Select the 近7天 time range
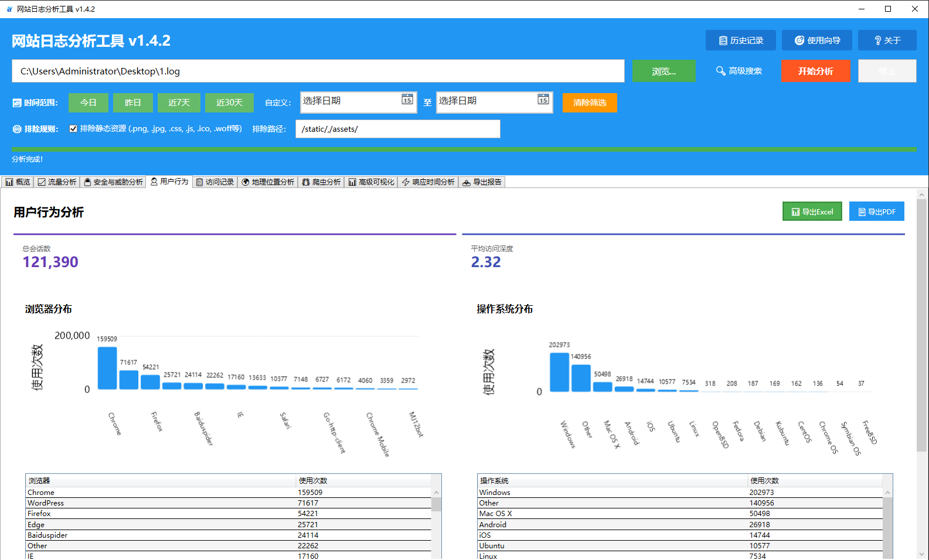929x560 pixels. click(x=179, y=103)
